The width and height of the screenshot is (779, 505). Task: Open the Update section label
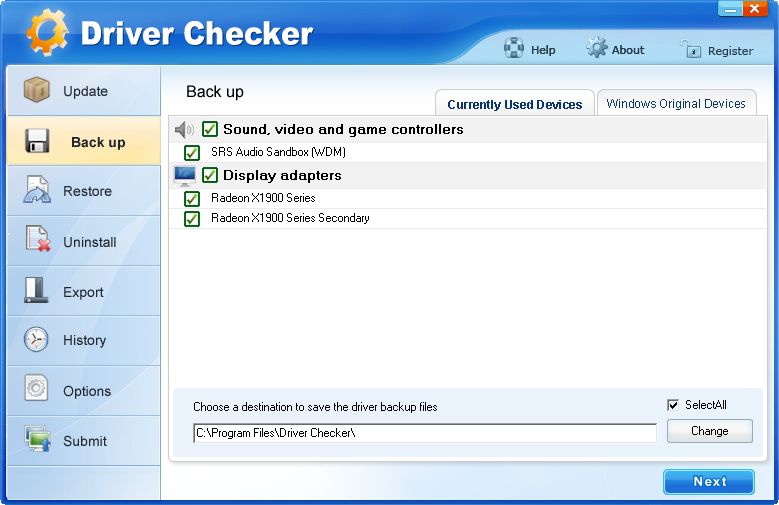point(85,91)
